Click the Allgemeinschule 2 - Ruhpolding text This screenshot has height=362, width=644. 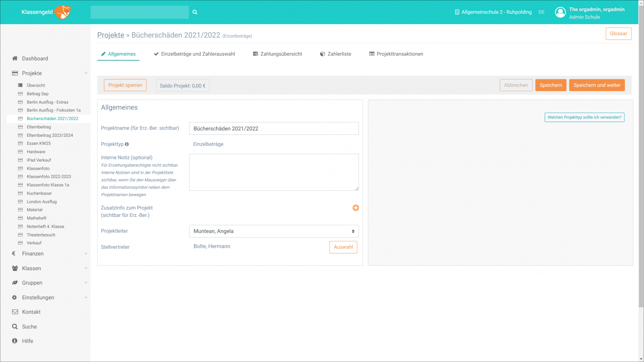click(x=496, y=12)
